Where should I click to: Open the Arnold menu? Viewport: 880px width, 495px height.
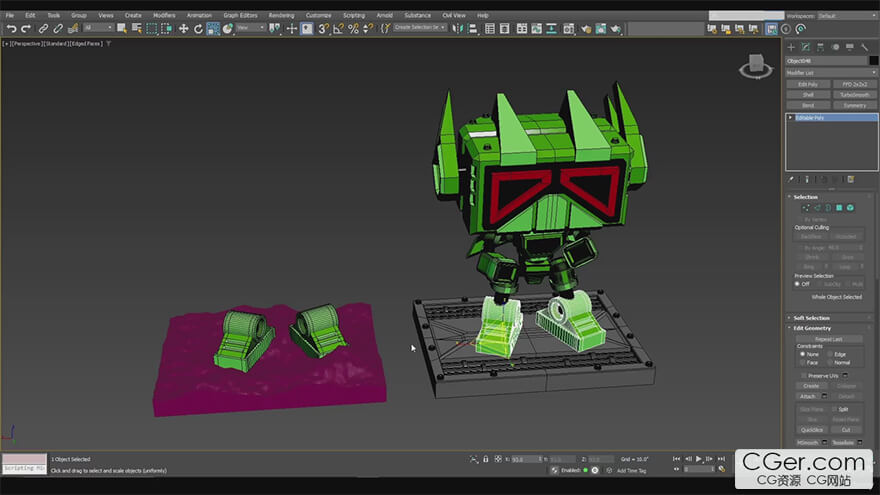384,15
